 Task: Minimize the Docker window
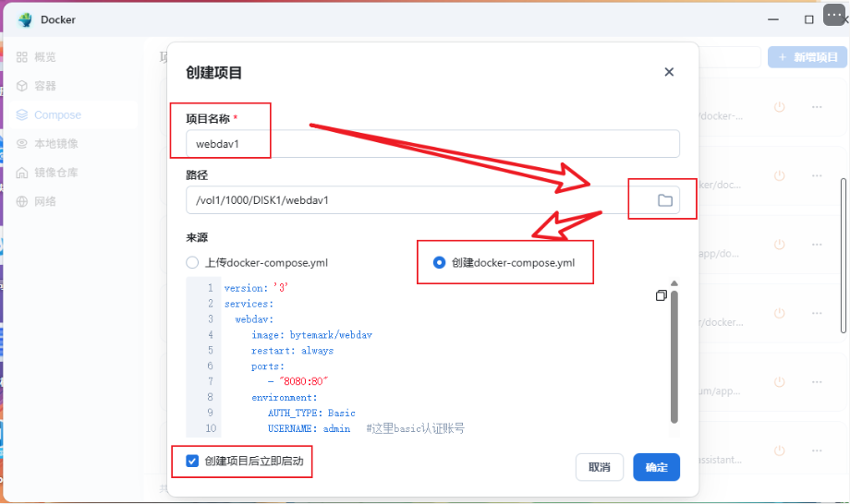773,19
